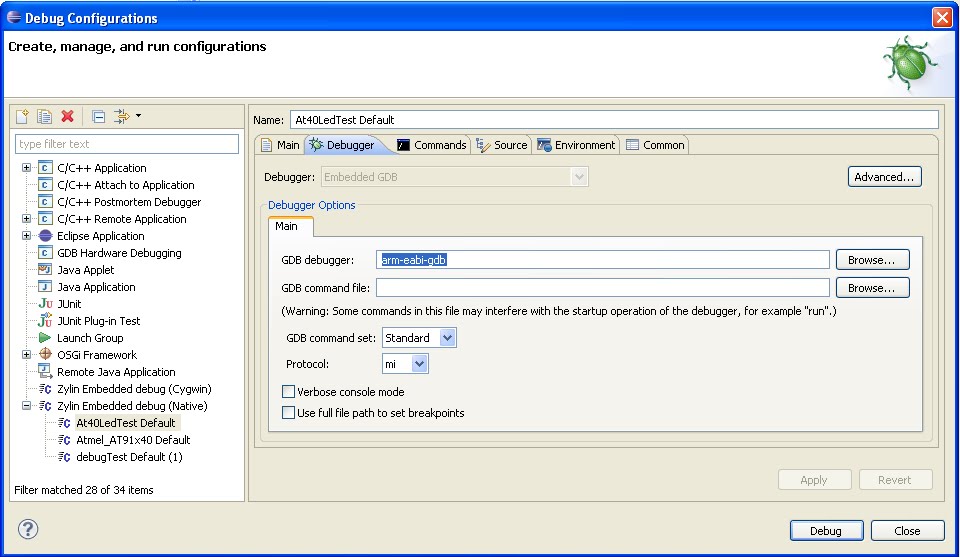Open the Environment tab
Viewport: 960px width, 557px height.
click(576, 145)
